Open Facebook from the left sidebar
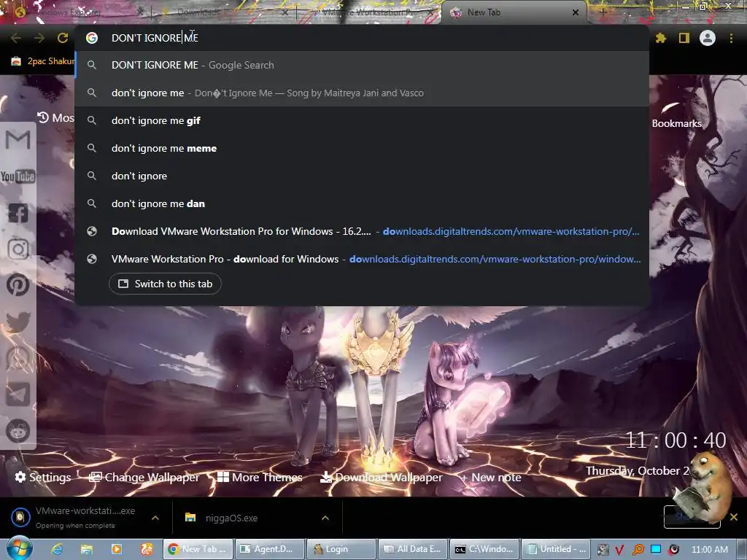 [18, 213]
